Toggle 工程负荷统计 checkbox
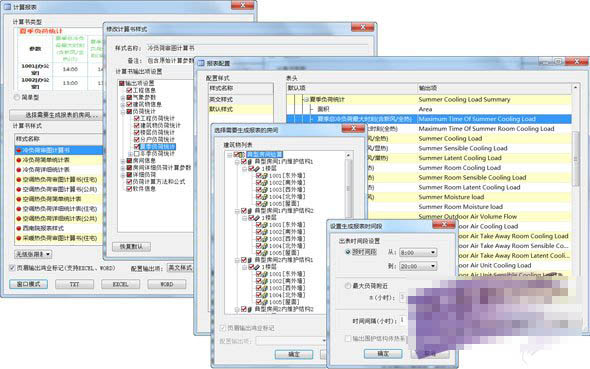This screenshot has width=590, height=369. 137,118
